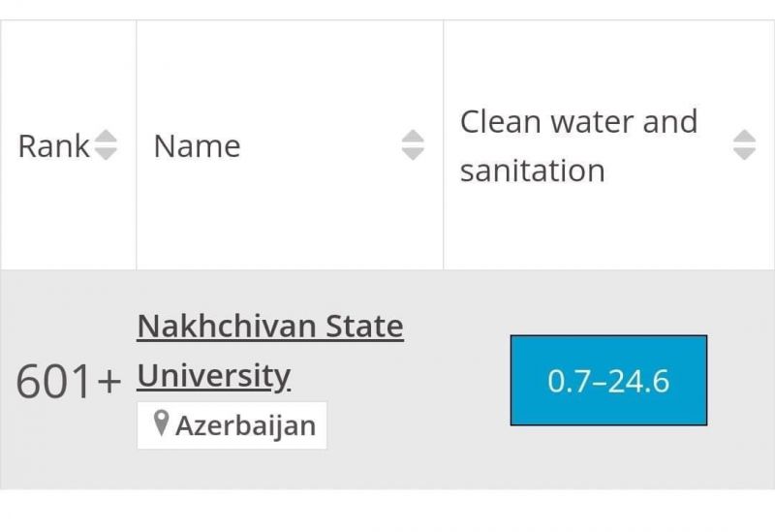Click the up arrow in Rank sorter
Viewport: 775px width, 532px height.
click(106, 137)
